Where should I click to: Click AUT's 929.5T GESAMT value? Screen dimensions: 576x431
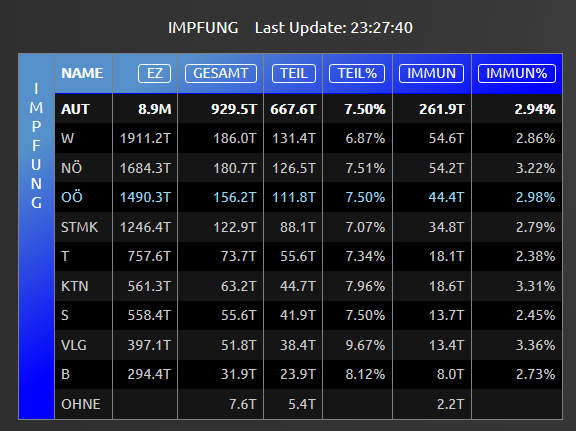(234, 109)
